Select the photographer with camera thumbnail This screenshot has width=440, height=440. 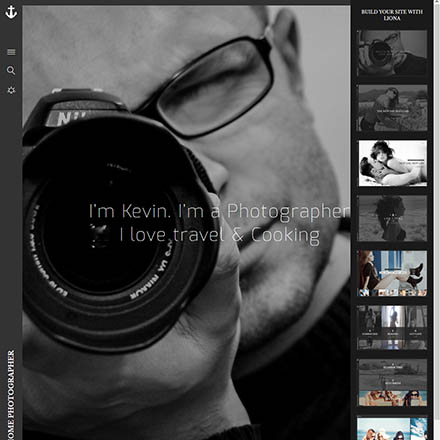pyautogui.click(x=393, y=53)
